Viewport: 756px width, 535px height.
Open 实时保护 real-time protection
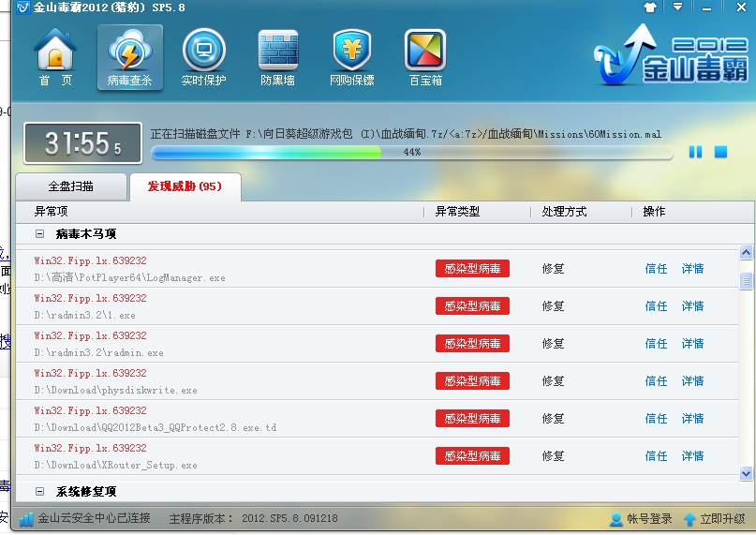[x=203, y=57]
